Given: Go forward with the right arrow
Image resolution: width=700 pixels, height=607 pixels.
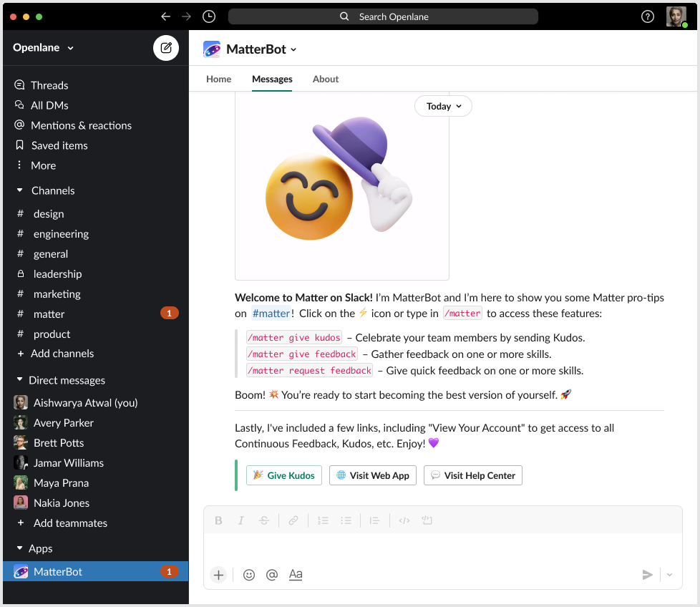Looking at the screenshot, I should click(x=186, y=16).
